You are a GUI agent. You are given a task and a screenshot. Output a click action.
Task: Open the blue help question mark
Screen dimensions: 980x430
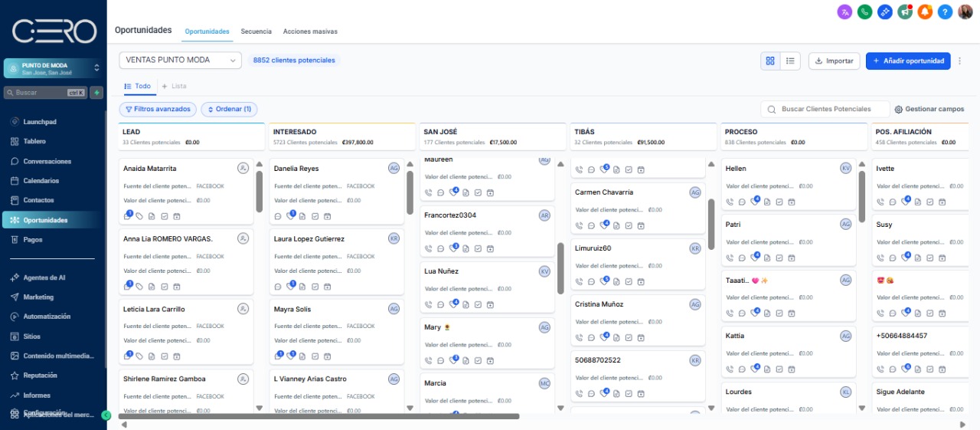coord(945,11)
